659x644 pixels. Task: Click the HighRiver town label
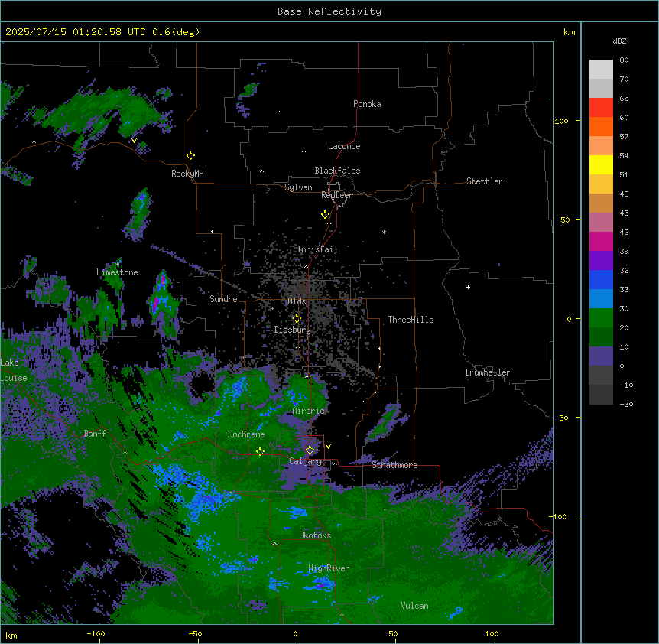[x=329, y=568]
